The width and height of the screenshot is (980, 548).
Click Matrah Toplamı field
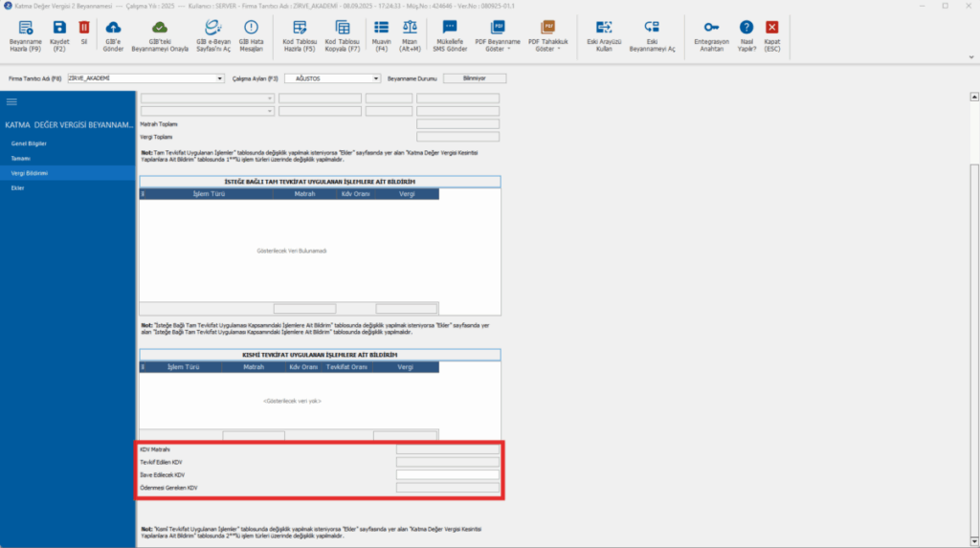click(x=457, y=124)
